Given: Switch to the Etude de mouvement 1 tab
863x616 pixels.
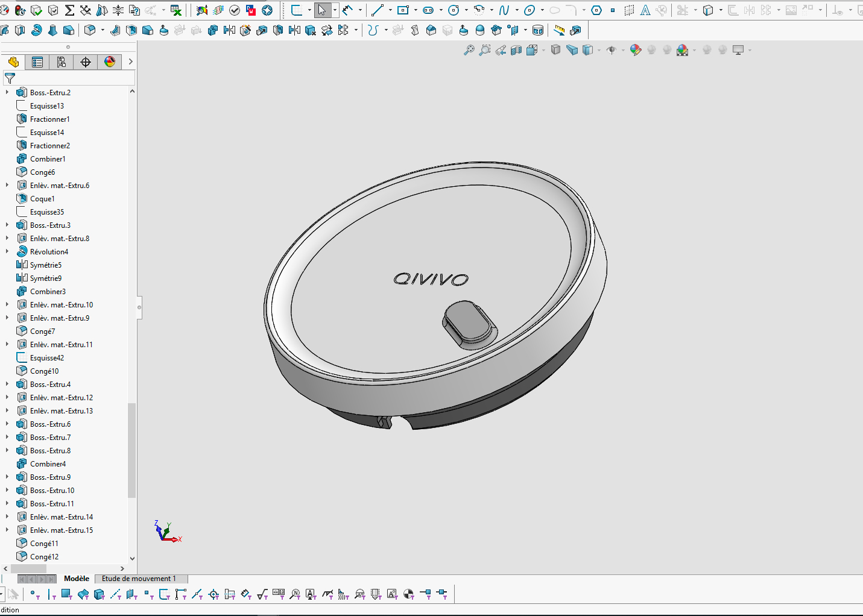Looking at the screenshot, I should coord(139,579).
